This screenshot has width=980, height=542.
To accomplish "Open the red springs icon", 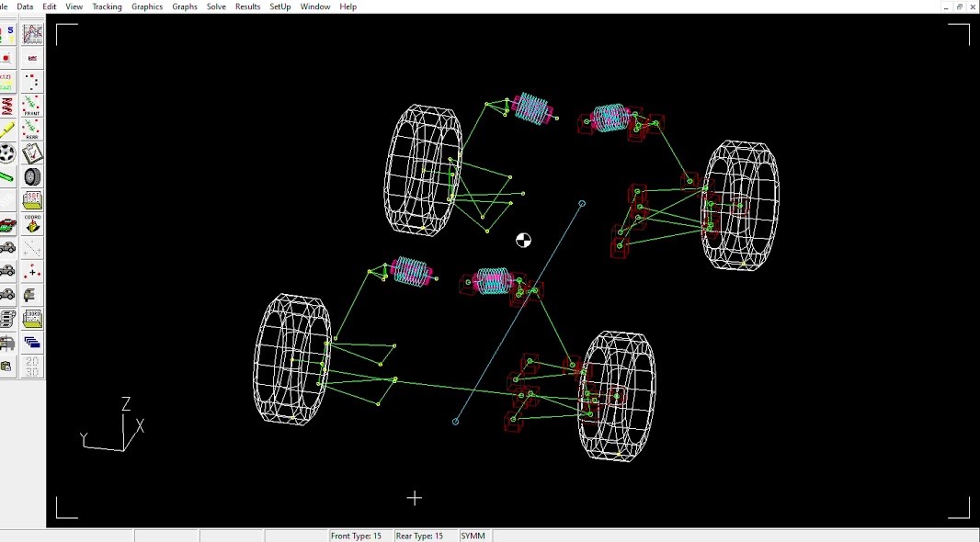I will [x=7, y=106].
